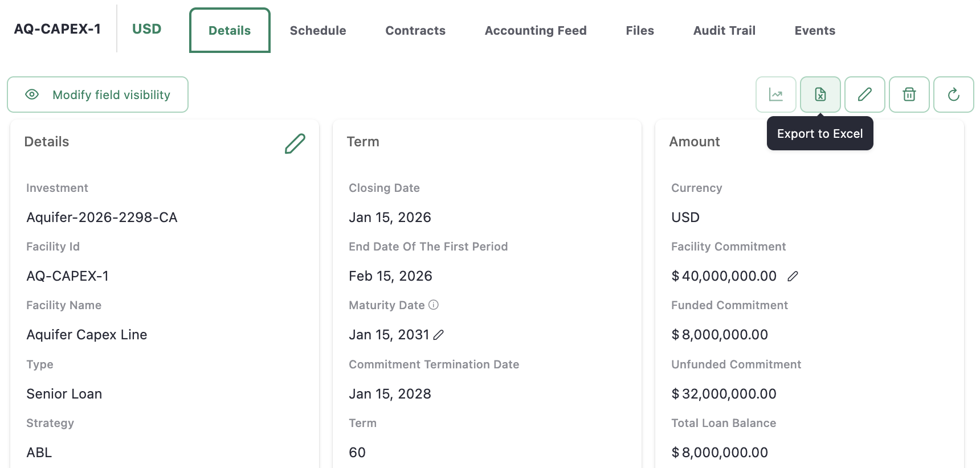The image size is (980, 468).
Task: Click the Amount card heading
Action: coord(695,142)
